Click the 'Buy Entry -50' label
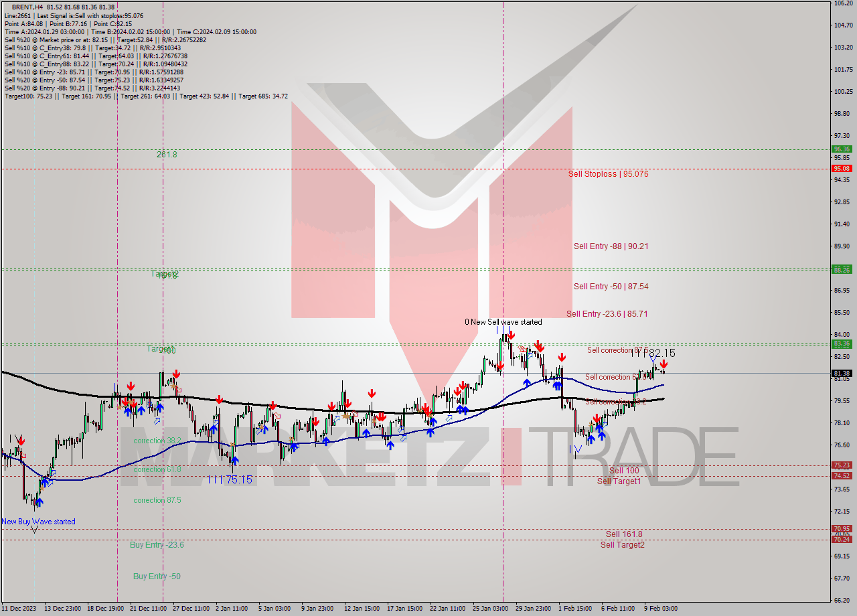 pos(157,576)
